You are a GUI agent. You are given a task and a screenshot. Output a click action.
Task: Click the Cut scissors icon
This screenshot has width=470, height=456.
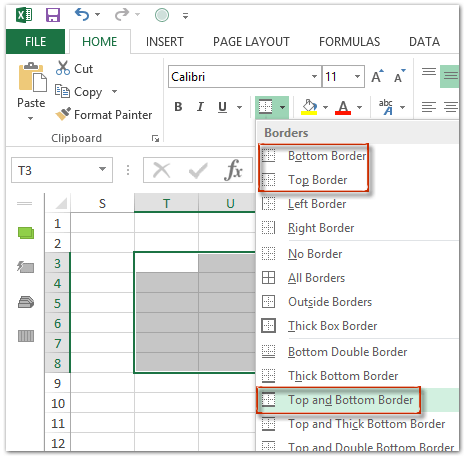pos(63,68)
